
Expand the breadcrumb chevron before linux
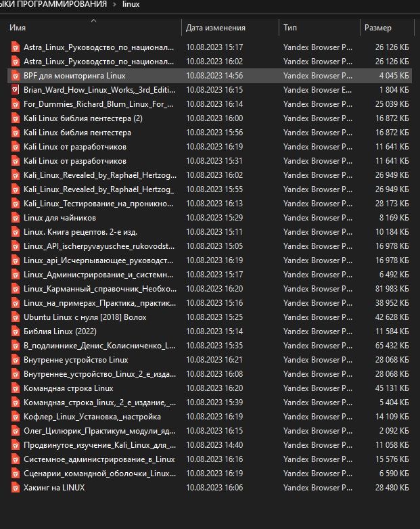pyautogui.click(x=115, y=4)
